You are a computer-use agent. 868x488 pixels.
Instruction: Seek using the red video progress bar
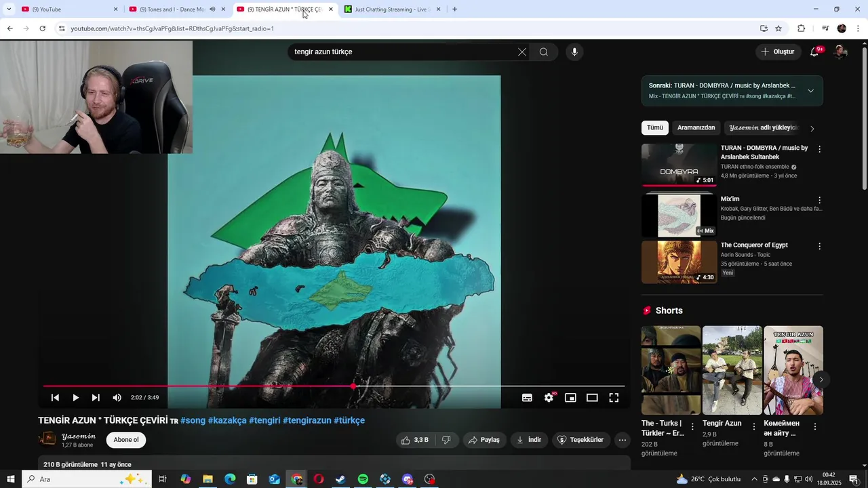click(334, 386)
